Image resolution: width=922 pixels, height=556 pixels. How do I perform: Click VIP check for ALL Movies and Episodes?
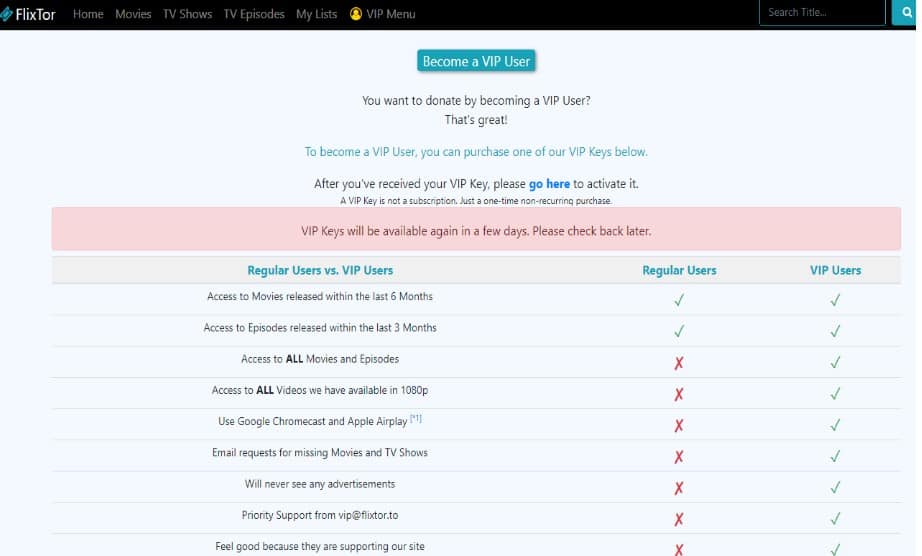point(835,363)
